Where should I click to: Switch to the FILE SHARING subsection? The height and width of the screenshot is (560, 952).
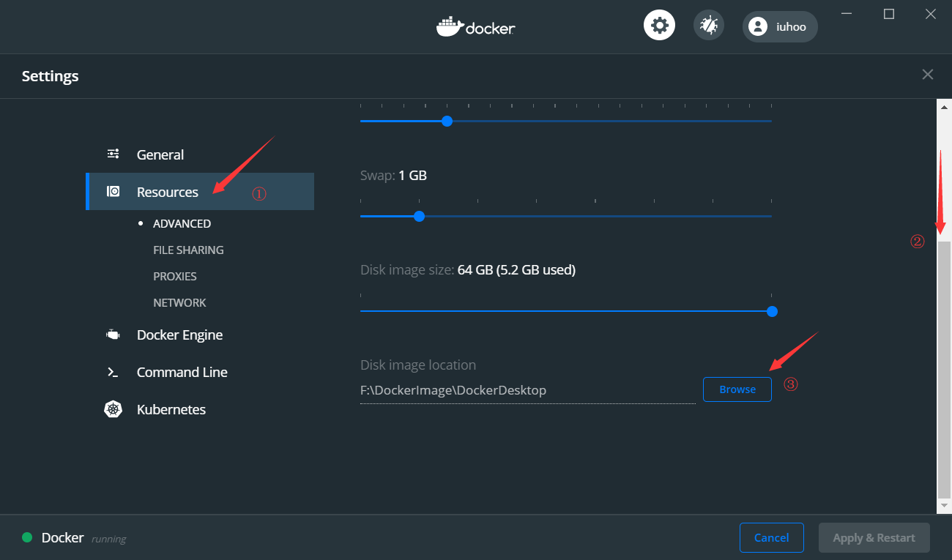coord(188,250)
